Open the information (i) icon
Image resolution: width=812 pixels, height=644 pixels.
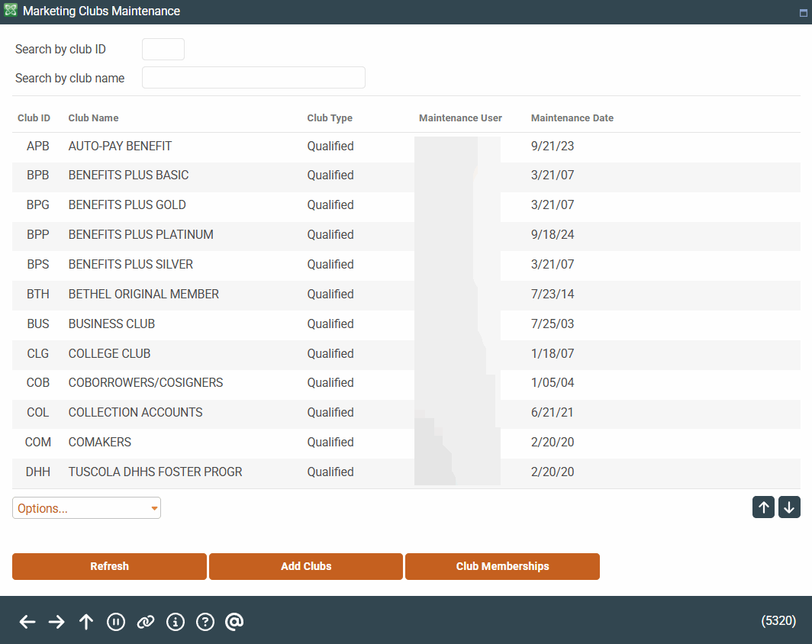(175, 622)
